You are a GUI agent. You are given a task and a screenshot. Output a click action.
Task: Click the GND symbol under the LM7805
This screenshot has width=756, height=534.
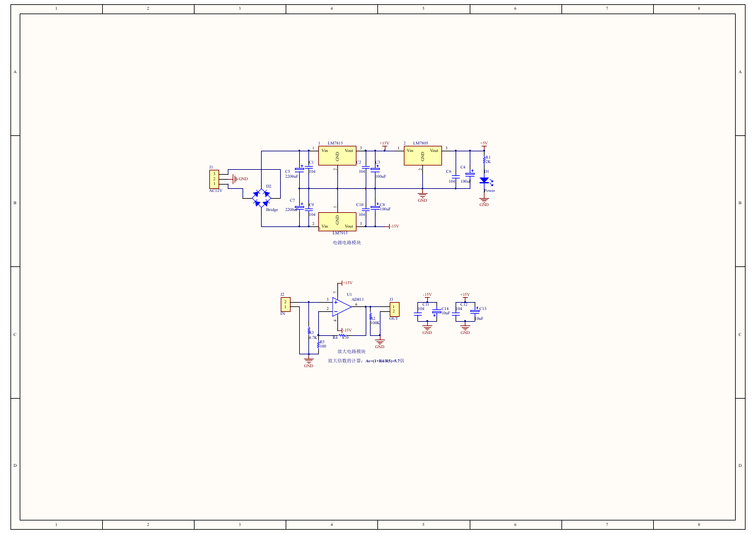pos(422,196)
